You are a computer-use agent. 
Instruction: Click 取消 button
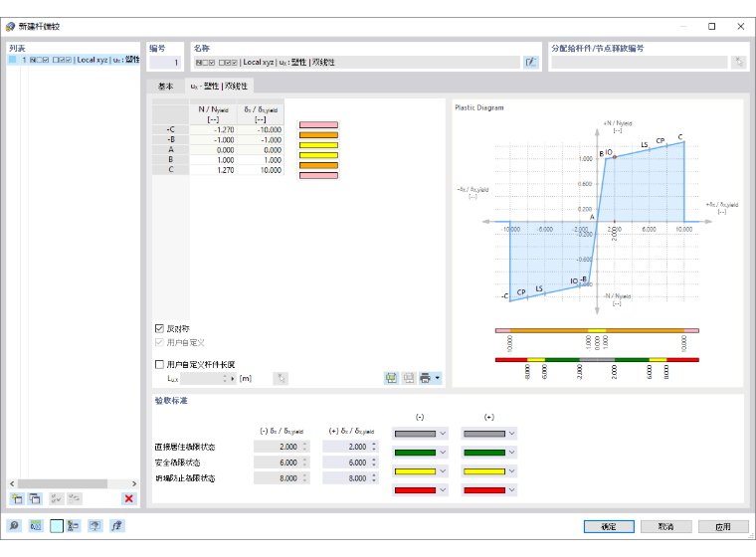[x=665, y=526]
